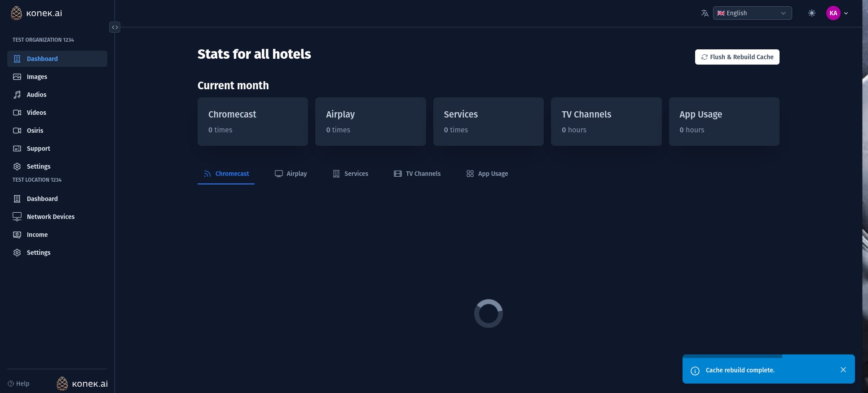This screenshot has height=393, width=868.
Task: Select the Chromecast tab
Action: (x=226, y=174)
